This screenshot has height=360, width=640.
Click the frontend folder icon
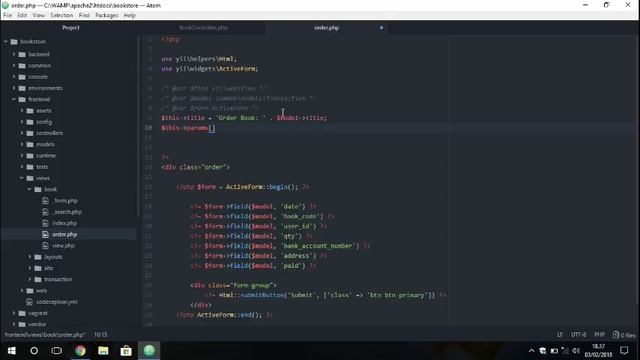[22, 99]
